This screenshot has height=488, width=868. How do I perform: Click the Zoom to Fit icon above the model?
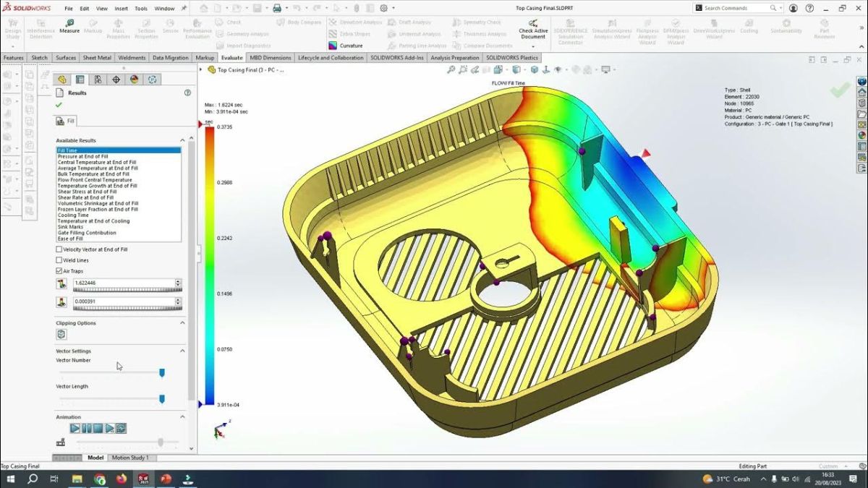[x=452, y=69]
